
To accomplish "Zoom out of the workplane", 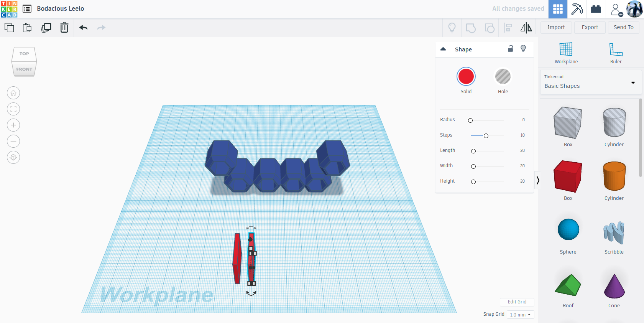I will pyautogui.click(x=13, y=141).
